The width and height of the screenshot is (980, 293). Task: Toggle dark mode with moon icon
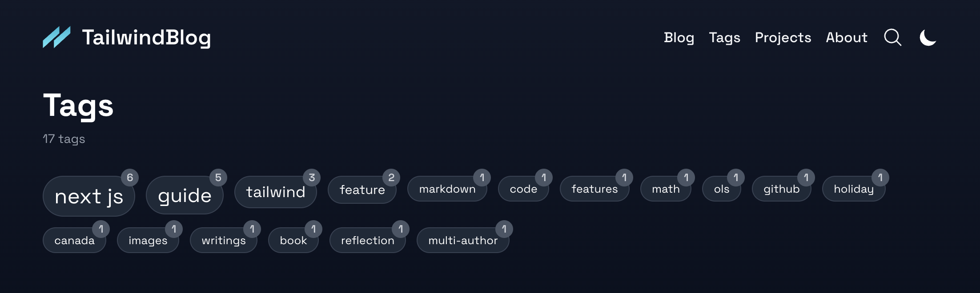point(928,37)
